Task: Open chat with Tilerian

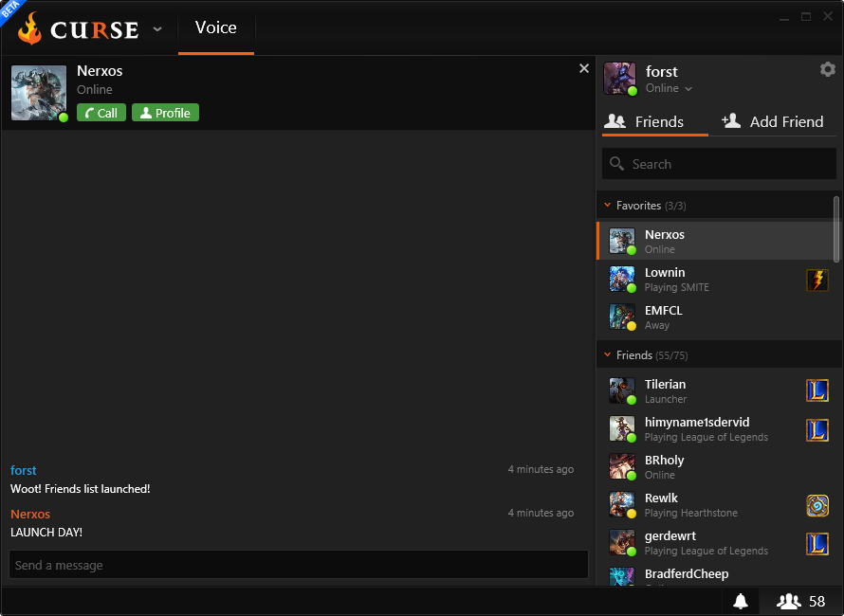Action: click(716, 391)
